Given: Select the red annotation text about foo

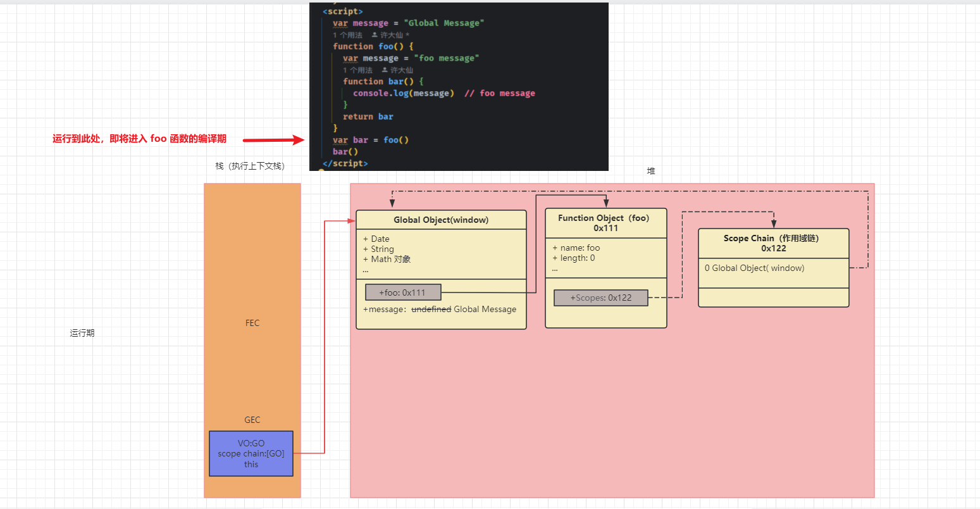Looking at the screenshot, I should (x=139, y=139).
